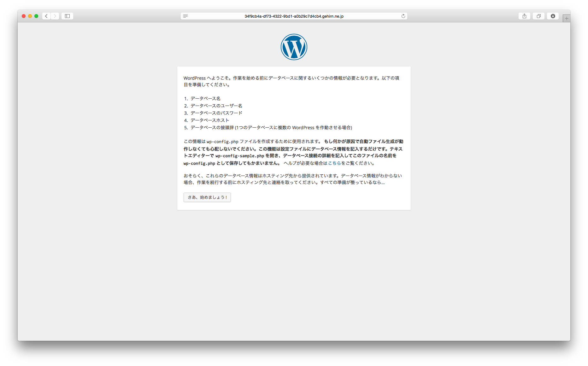
Task: Click the wp-config-sample.php text
Action: point(240,156)
